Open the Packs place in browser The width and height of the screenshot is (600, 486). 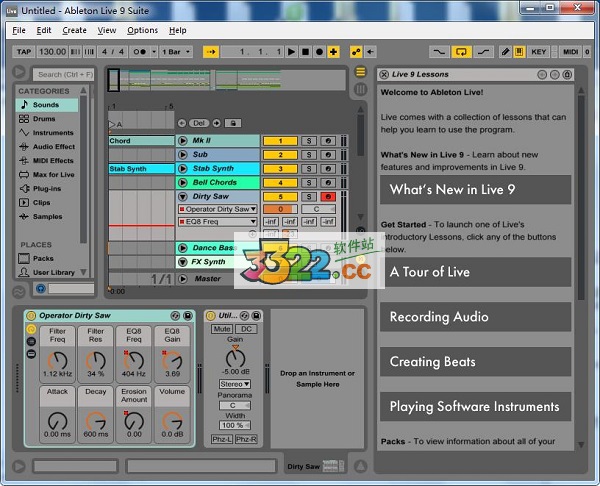pyautogui.click(x=43, y=258)
